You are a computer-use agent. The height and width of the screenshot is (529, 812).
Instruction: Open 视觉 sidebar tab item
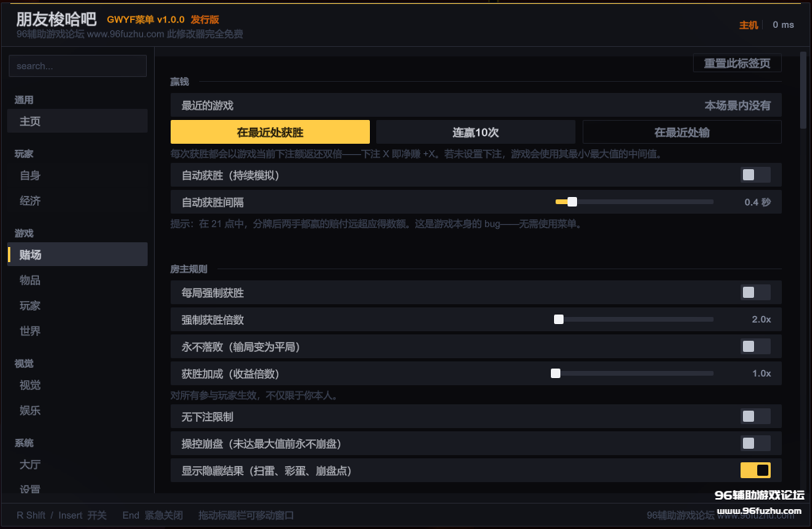78,385
